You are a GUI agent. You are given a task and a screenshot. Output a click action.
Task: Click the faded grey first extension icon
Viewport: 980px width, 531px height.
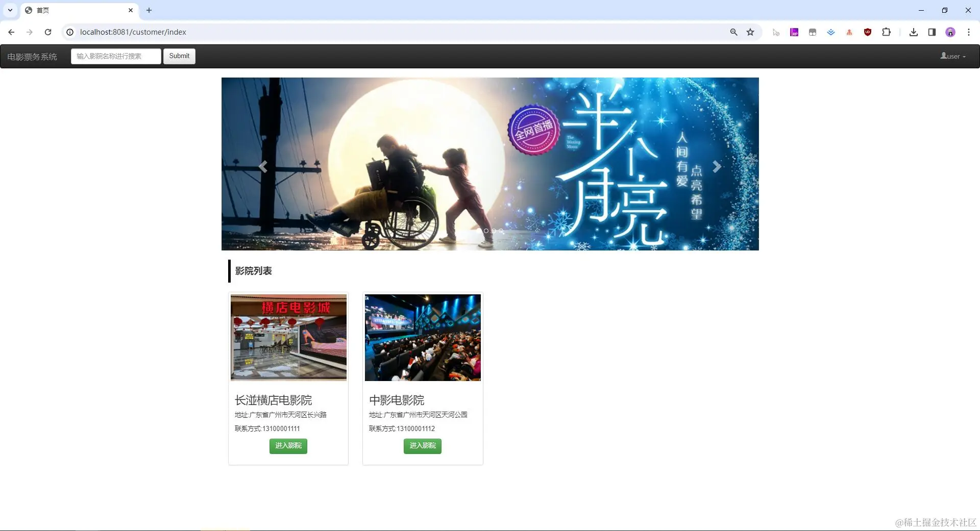click(x=776, y=32)
